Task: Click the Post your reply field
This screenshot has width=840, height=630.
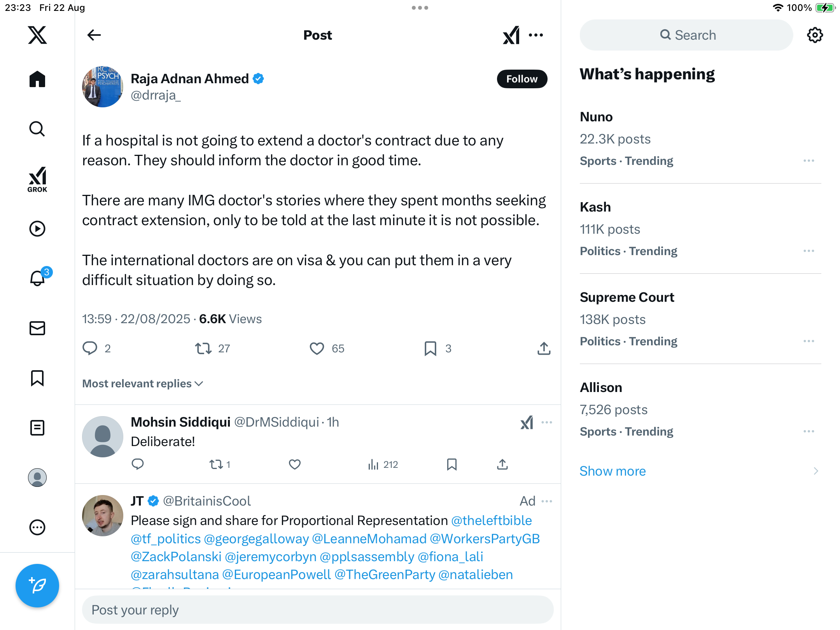Action: pos(318,610)
